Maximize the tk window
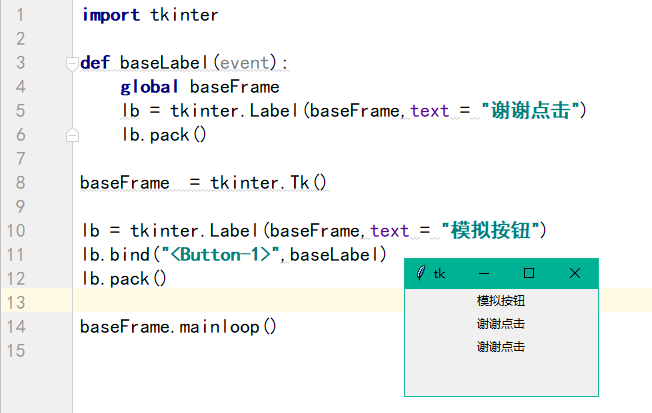652x413 pixels. pos(529,273)
